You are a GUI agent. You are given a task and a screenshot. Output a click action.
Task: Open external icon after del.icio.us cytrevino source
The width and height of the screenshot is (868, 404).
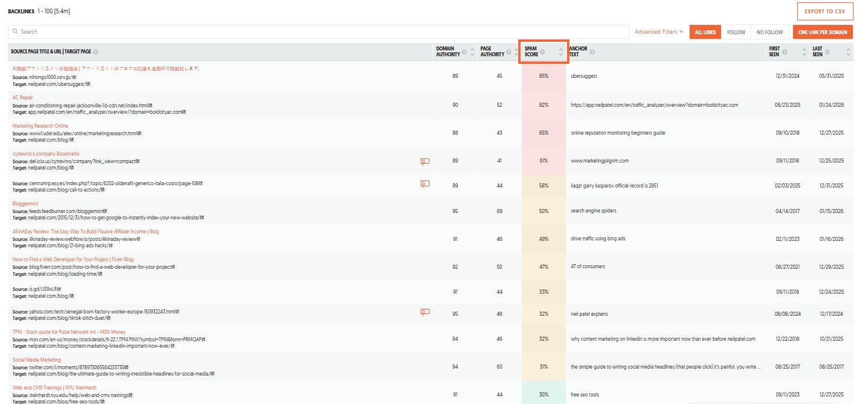click(138, 161)
